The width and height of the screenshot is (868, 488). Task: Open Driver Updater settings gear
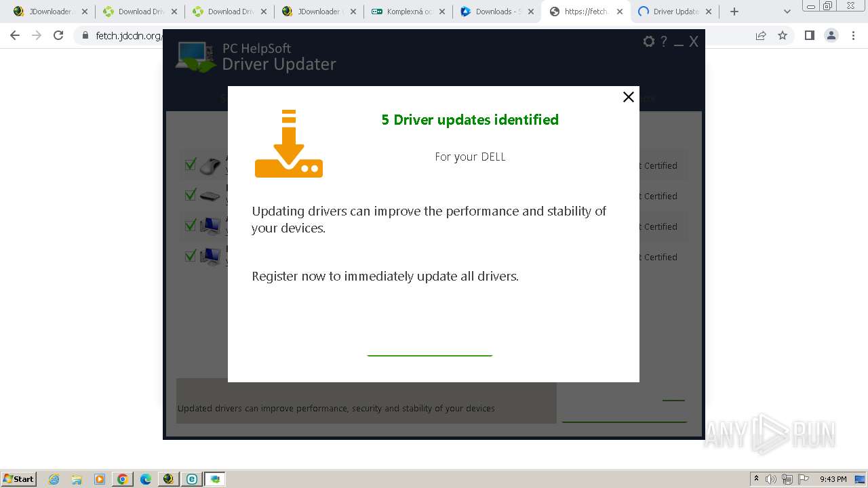(649, 42)
